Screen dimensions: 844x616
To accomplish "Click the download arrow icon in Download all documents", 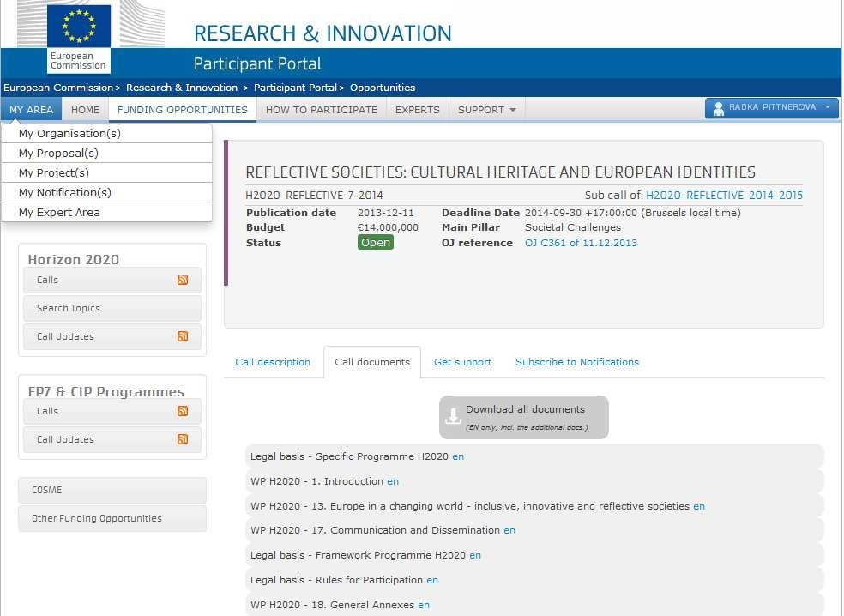I will tap(453, 416).
